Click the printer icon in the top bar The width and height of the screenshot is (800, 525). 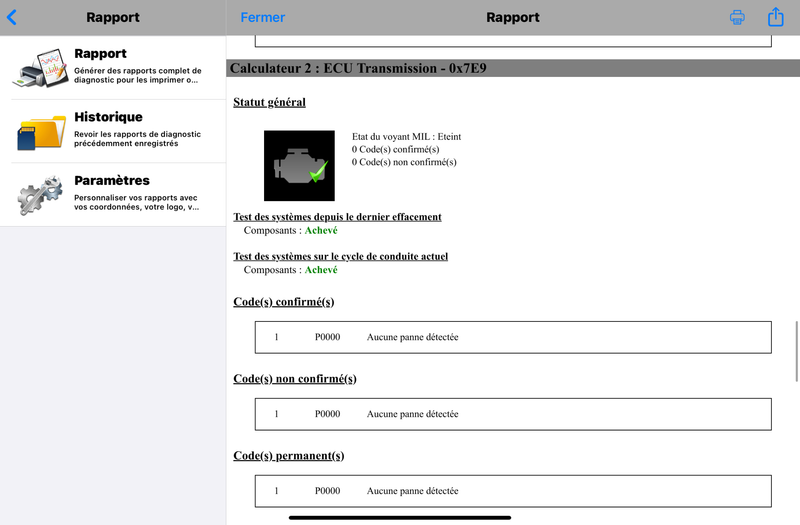737,17
